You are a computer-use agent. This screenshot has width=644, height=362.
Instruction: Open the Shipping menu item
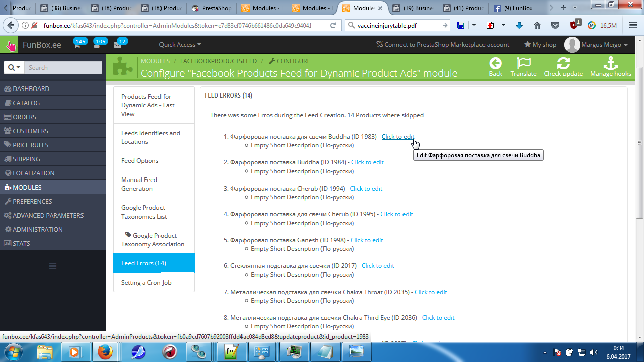pos(53,159)
